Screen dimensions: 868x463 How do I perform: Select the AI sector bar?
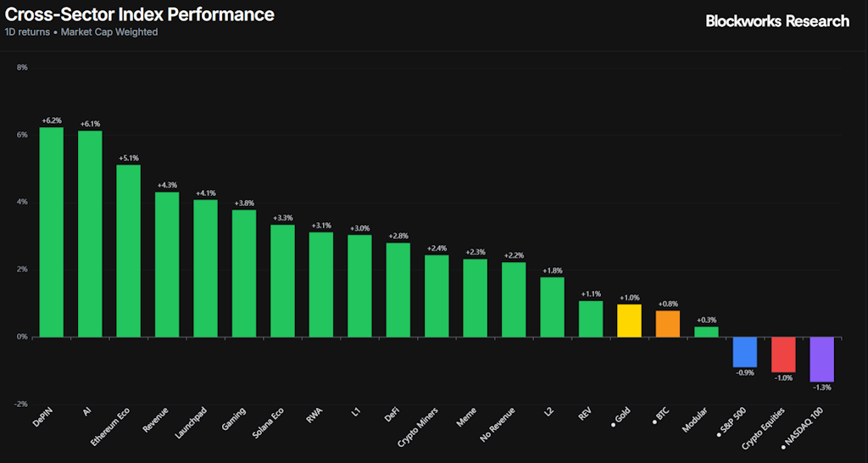(x=90, y=233)
